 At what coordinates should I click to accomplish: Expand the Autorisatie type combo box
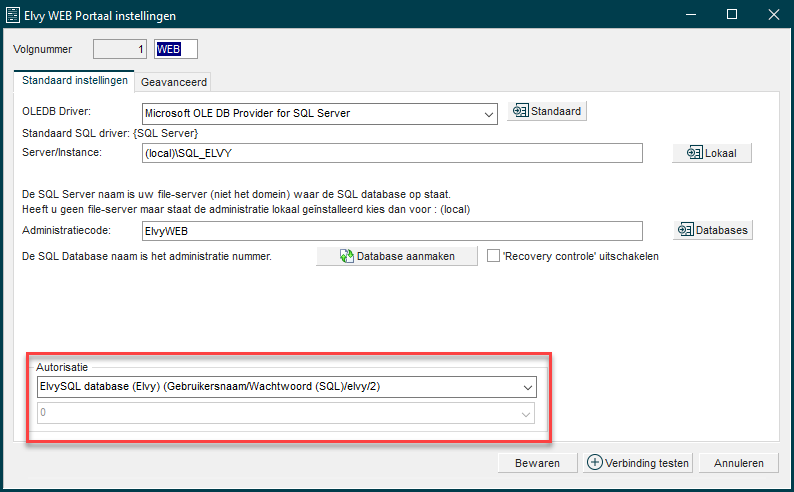pyautogui.click(x=528, y=387)
